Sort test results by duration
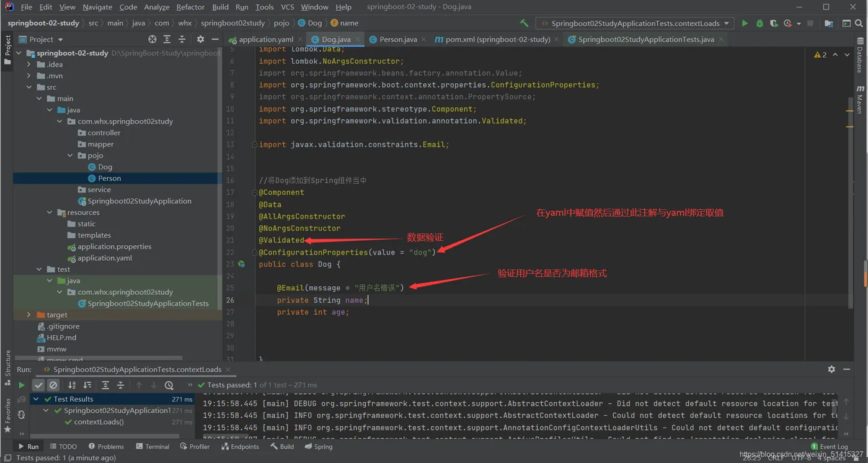Screen dimensions: 868x463 87,385
